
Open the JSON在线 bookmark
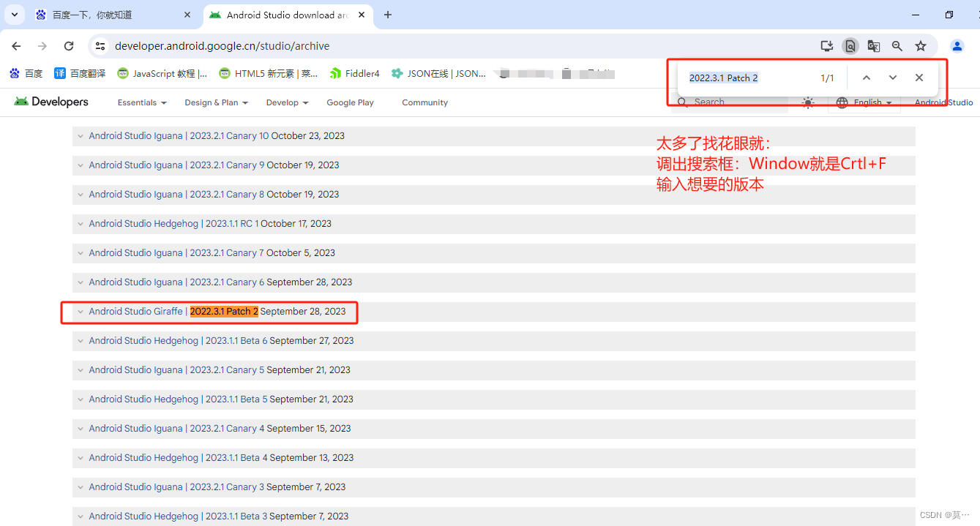point(438,73)
